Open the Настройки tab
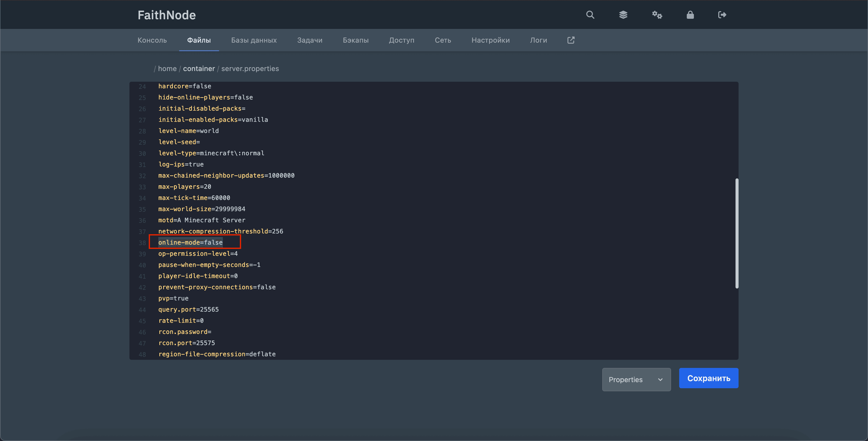 pos(490,40)
